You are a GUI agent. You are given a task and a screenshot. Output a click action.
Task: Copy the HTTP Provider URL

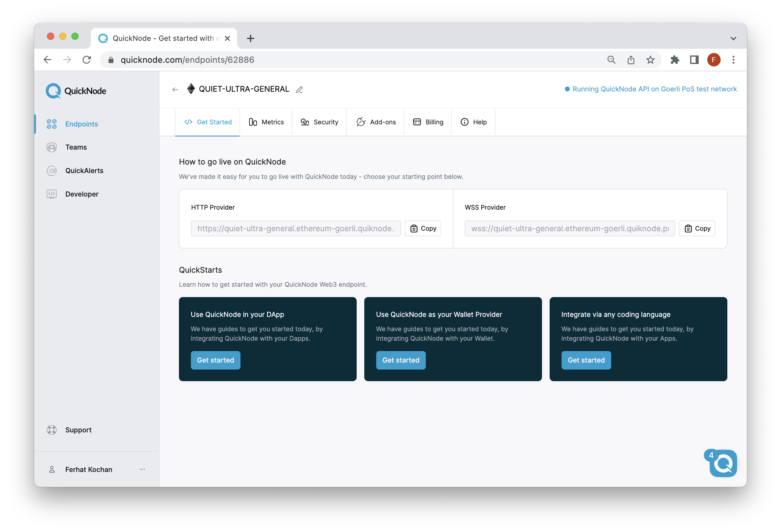click(x=423, y=229)
